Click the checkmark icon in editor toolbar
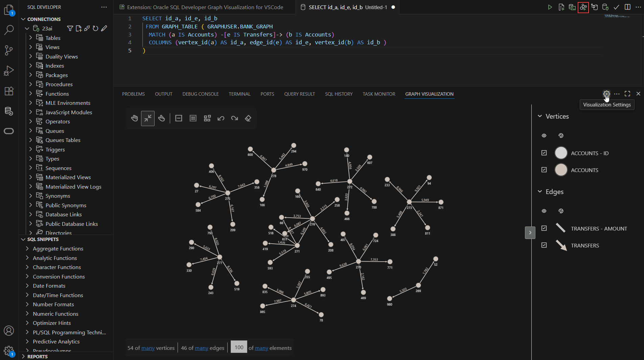 617,7
